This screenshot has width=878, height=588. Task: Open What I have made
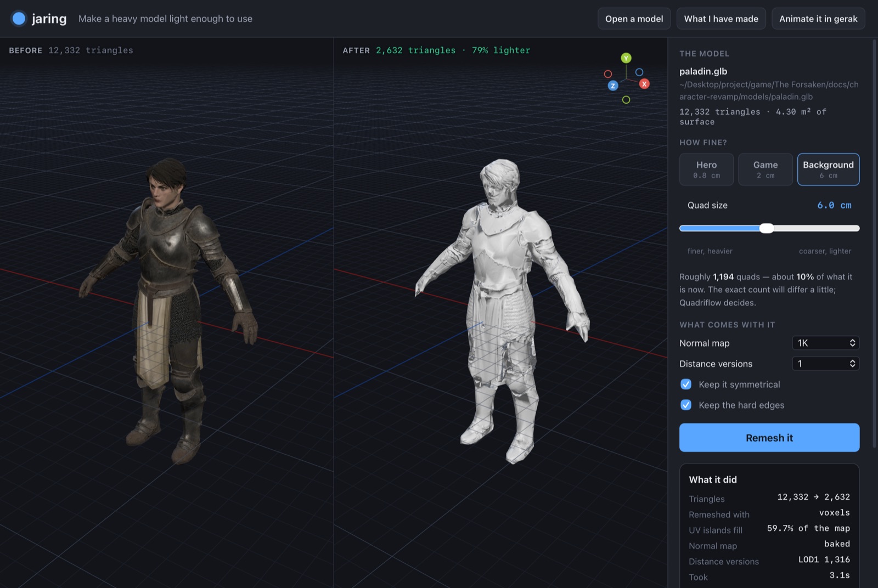click(721, 19)
